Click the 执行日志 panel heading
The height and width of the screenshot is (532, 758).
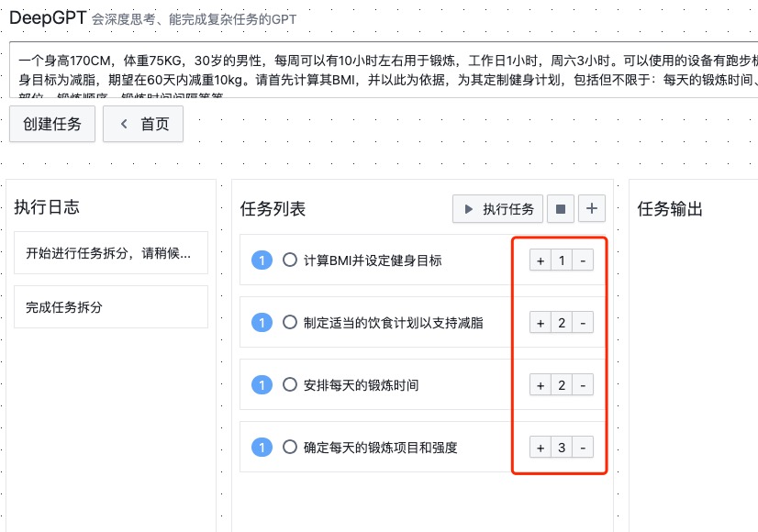(47, 207)
